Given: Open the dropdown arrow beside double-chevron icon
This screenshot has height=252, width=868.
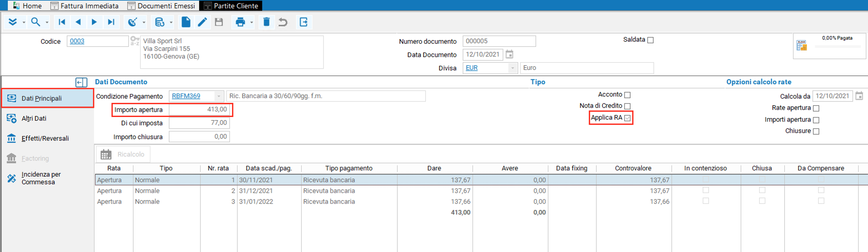Looking at the screenshot, I should click(x=24, y=23).
